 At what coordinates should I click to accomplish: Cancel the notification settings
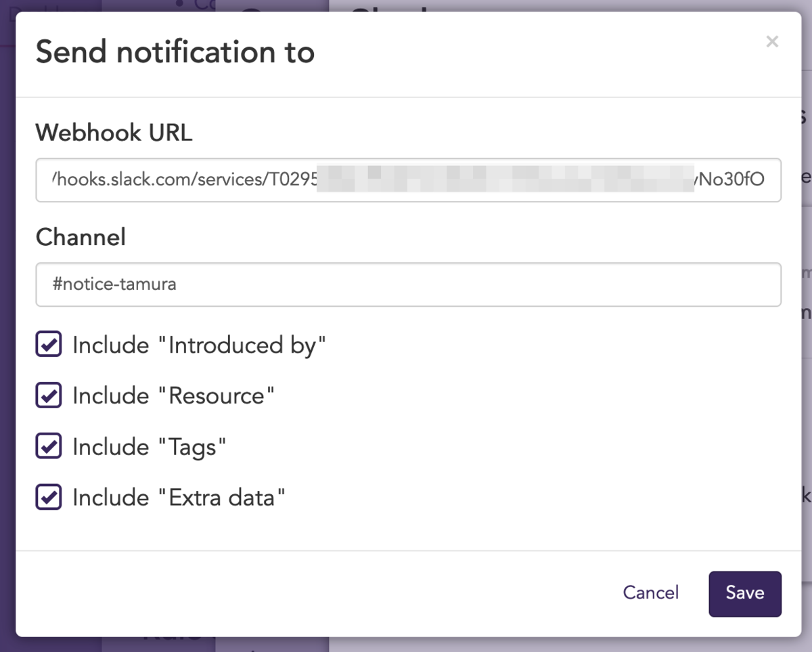pyautogui.click(x=651, y=593)
